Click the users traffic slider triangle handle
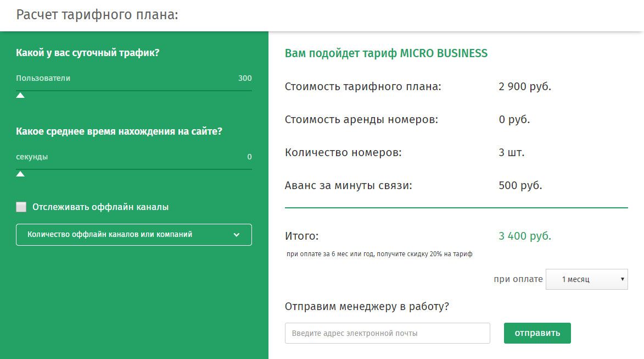Screen dimensions: 644x359 [x=20, y=96]
